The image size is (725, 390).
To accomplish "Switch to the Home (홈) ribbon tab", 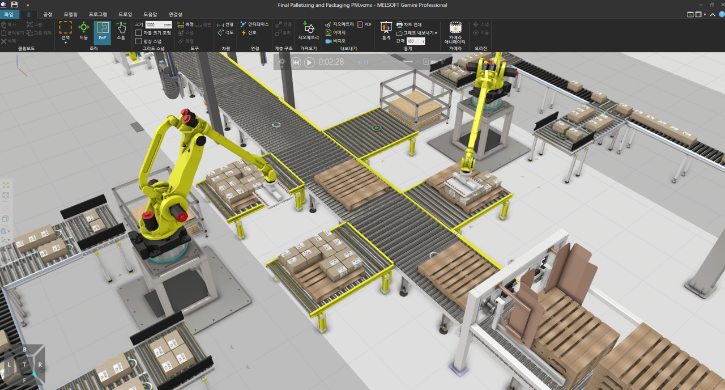I will (x=29, y=14).
